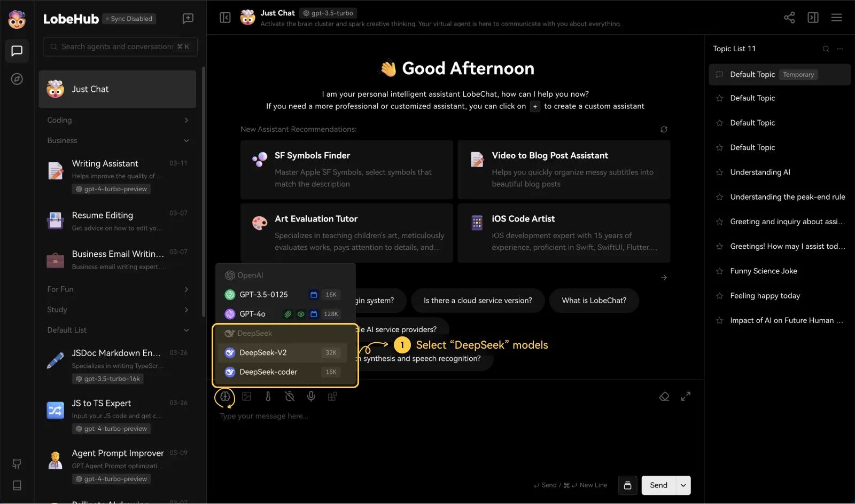Click the search agents and conversations field

point(120,46)
